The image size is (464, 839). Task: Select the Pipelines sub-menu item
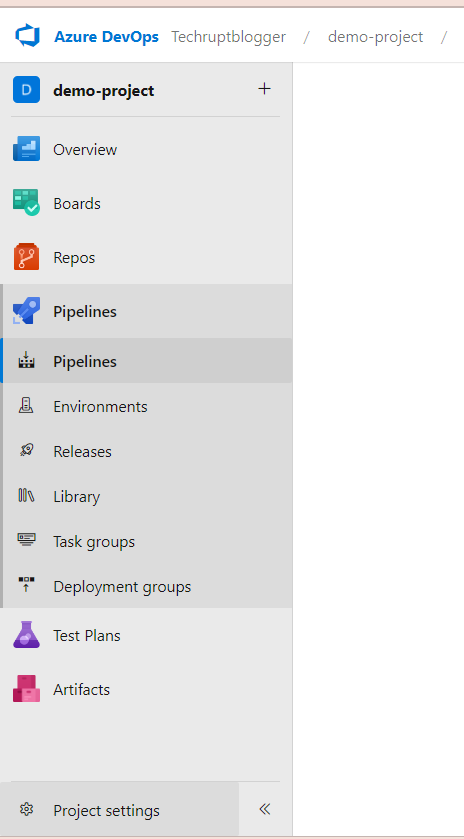[146, 361]
